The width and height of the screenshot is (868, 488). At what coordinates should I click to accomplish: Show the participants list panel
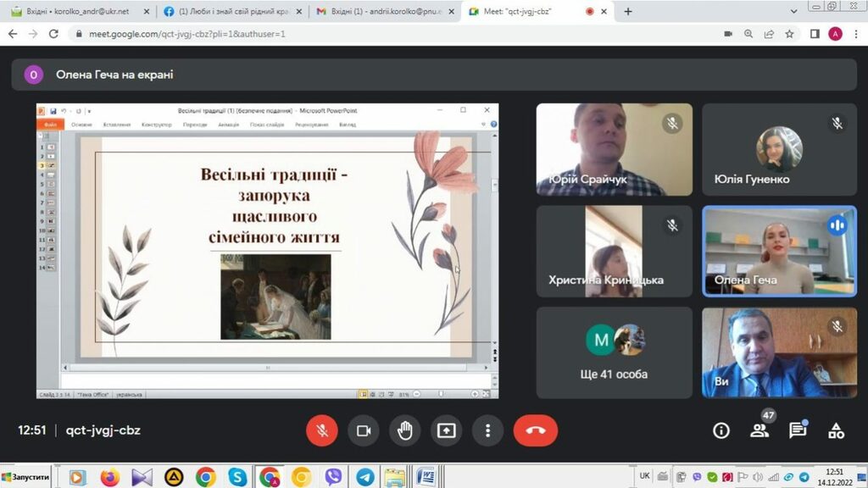pos(759,430)
